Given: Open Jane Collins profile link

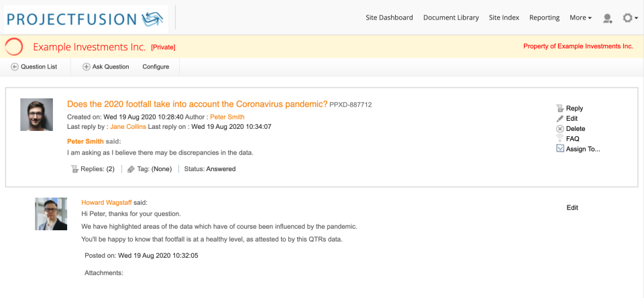Looking at the screenshot, I should click(x=127, y=126).
